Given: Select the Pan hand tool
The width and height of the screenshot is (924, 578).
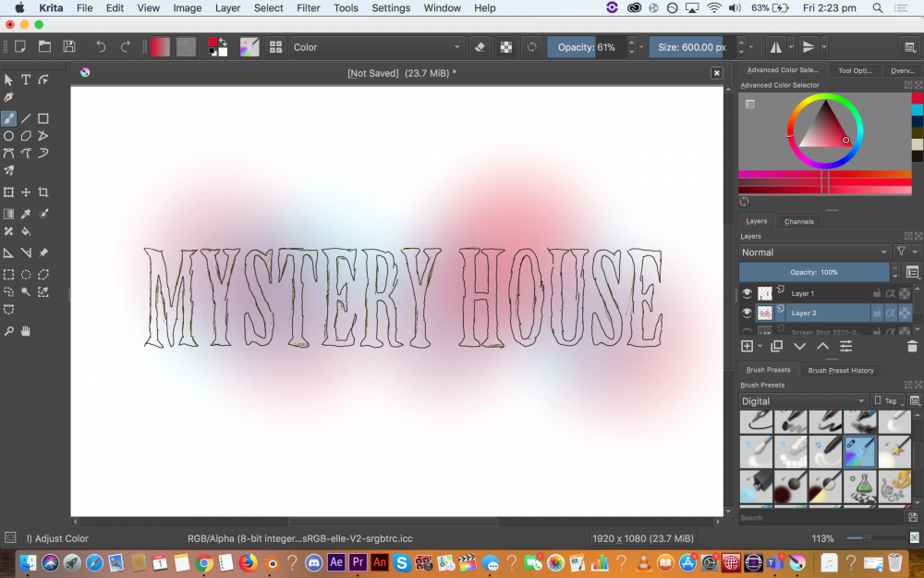Looking at the screenshot, I should click(26, 331).
